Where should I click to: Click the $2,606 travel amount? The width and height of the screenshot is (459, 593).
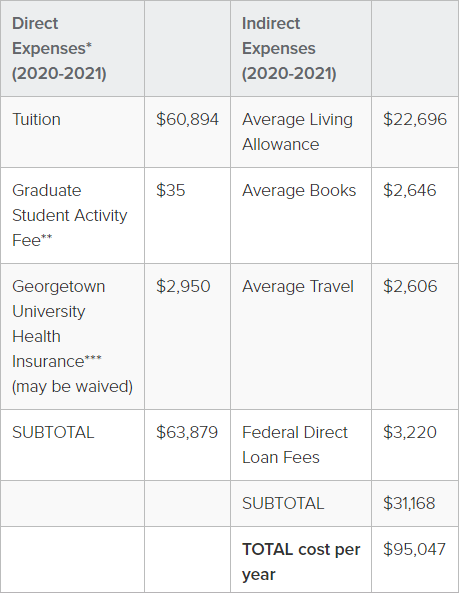click(410, 286)
